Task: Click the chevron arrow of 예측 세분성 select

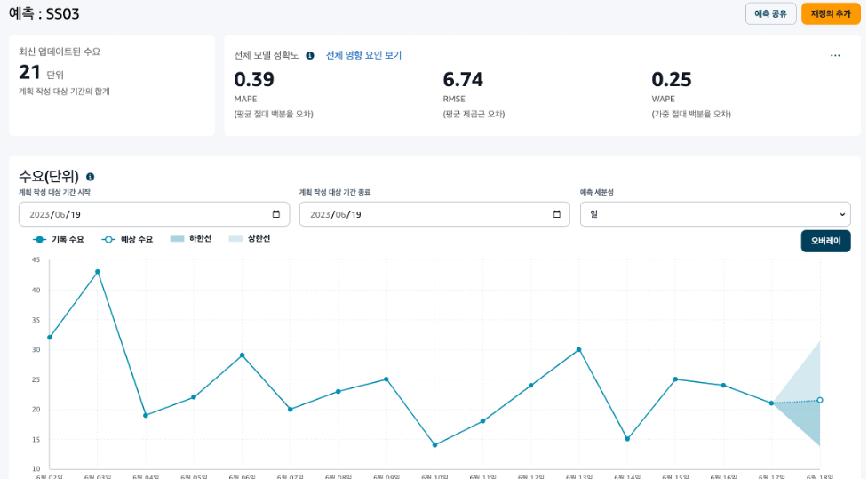Action: [x=841, y=214]
